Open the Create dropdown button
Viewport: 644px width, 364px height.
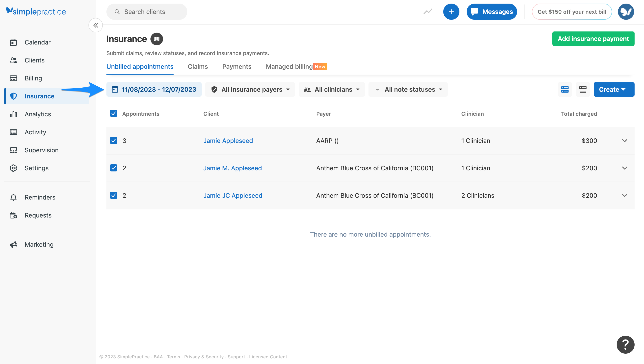614,89
